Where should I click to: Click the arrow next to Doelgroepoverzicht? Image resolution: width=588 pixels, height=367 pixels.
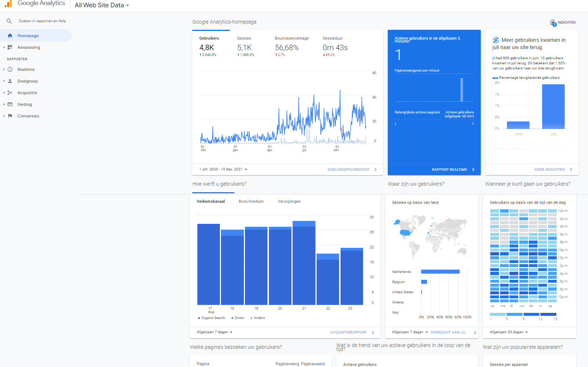click(375, 169)
